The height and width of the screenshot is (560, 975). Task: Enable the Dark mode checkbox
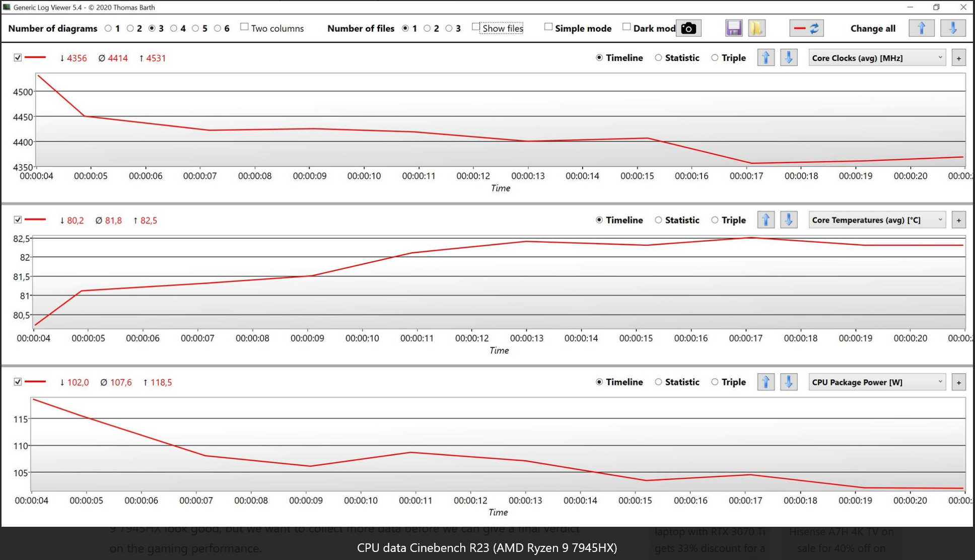[626, 27]
